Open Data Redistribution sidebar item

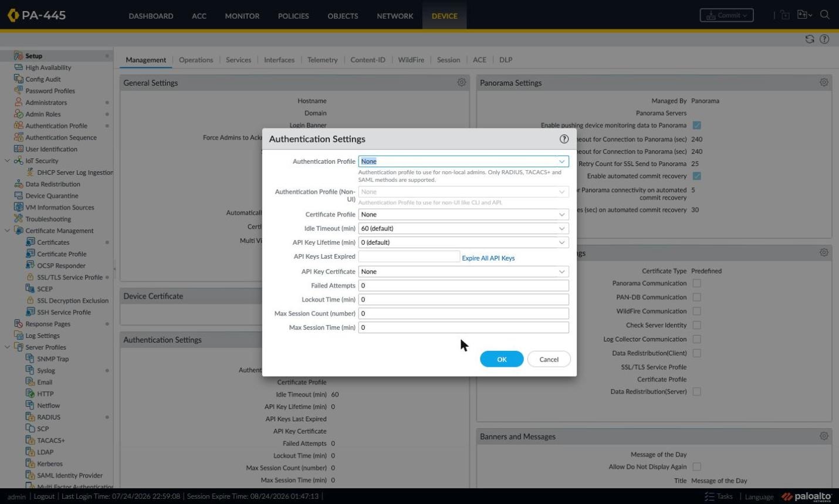pyautogui.click(x=53, y=184)
